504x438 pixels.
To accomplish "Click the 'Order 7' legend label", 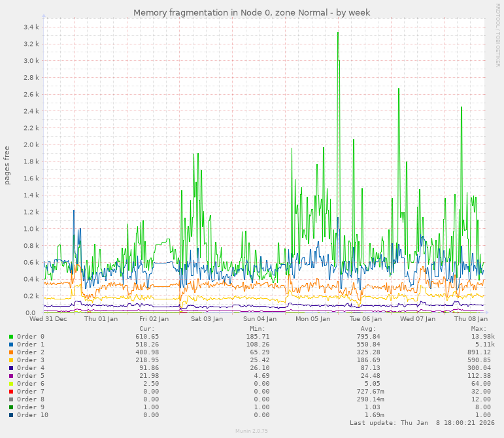I will pos(31,392).
